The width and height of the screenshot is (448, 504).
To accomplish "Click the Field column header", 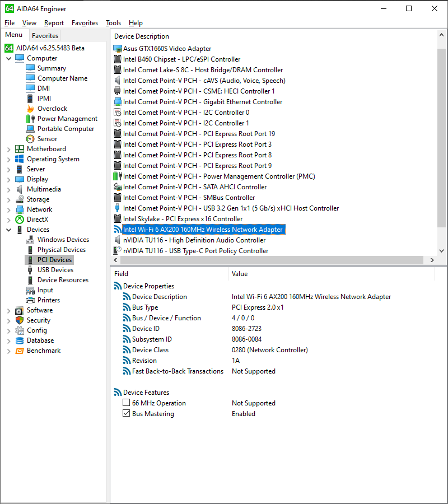I will click(x=169, y=274).
